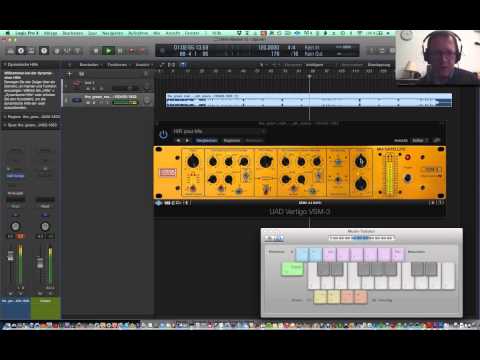The image size is (480, 360).
Task: Click the first orange Velocity key
Action: point(347,297)
